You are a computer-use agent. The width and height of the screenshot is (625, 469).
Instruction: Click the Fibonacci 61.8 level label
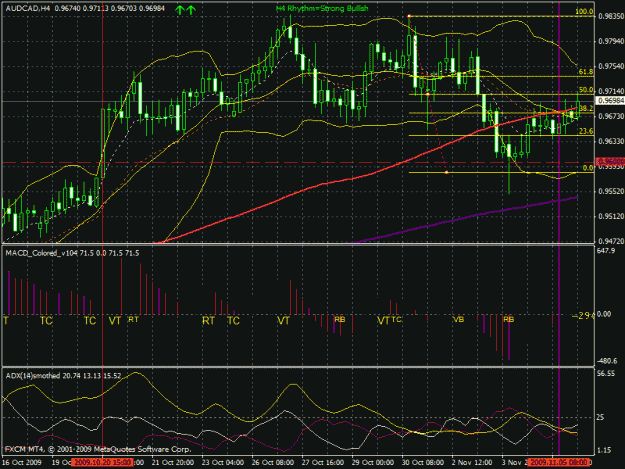[586, 72]
